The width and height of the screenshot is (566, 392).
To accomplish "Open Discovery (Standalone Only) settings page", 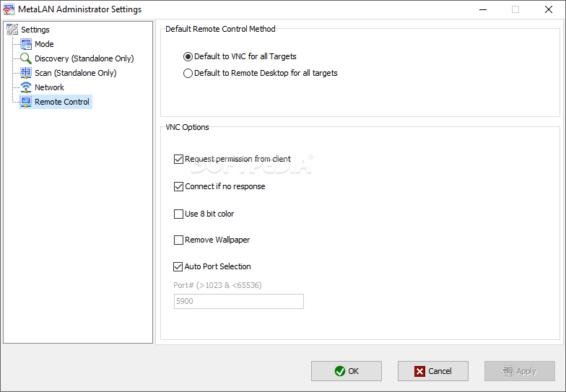I will [x=84, y=58].
